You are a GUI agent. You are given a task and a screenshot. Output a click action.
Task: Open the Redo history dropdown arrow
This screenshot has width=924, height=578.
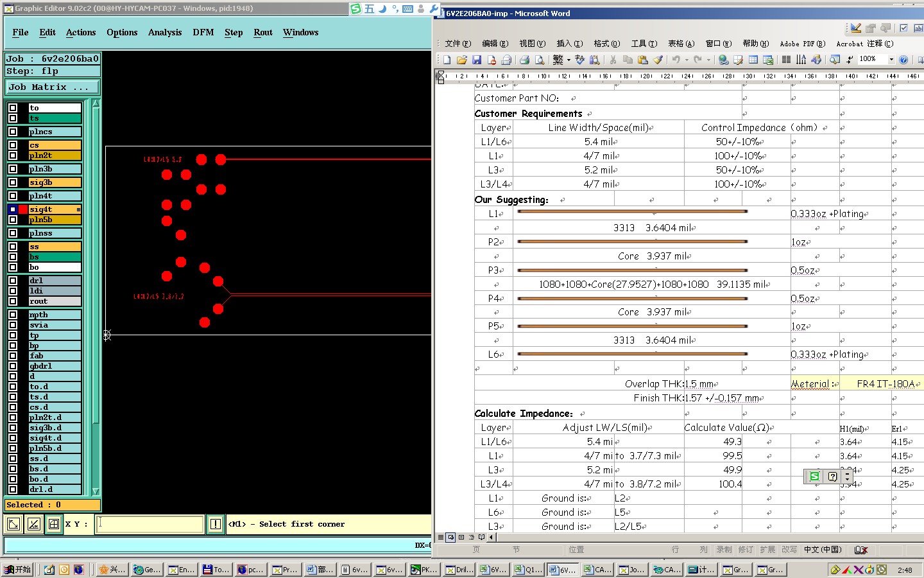pos(708,60)
